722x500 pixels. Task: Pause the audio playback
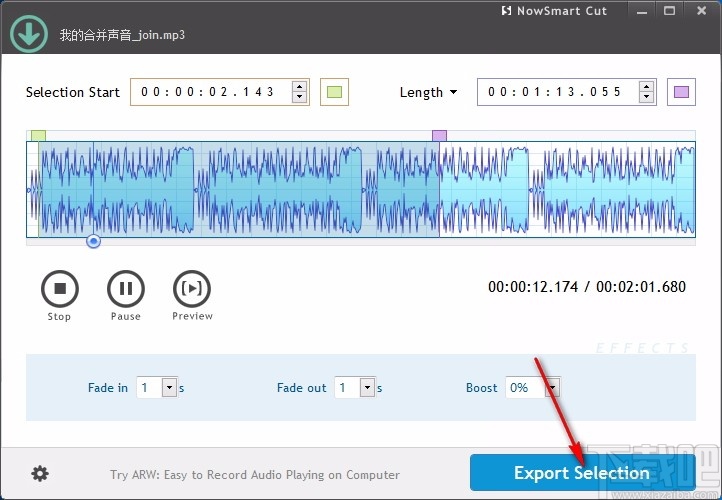[x=126, y=289]
